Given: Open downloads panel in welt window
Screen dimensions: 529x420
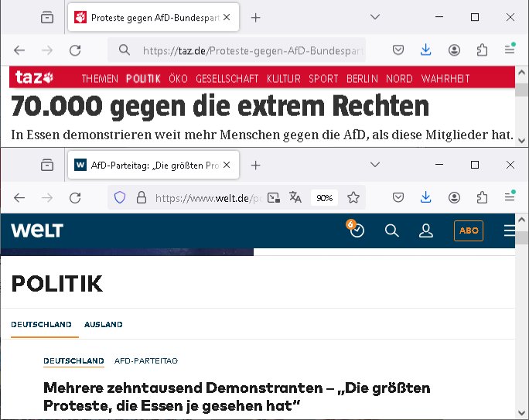Looking at the screenshot, I should point(426,197).
